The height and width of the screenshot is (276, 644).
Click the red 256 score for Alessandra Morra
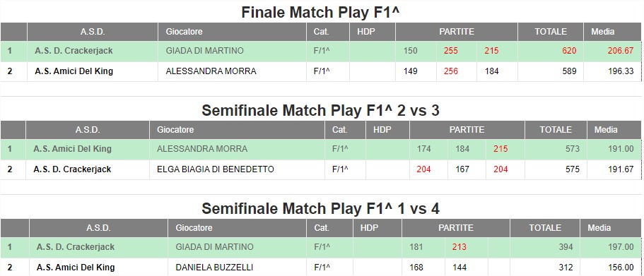point(451,71)
